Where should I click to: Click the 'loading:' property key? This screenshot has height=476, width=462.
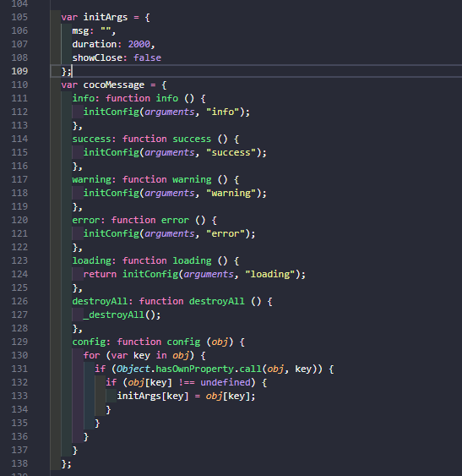pyautogui.click(x=95, y=260)
